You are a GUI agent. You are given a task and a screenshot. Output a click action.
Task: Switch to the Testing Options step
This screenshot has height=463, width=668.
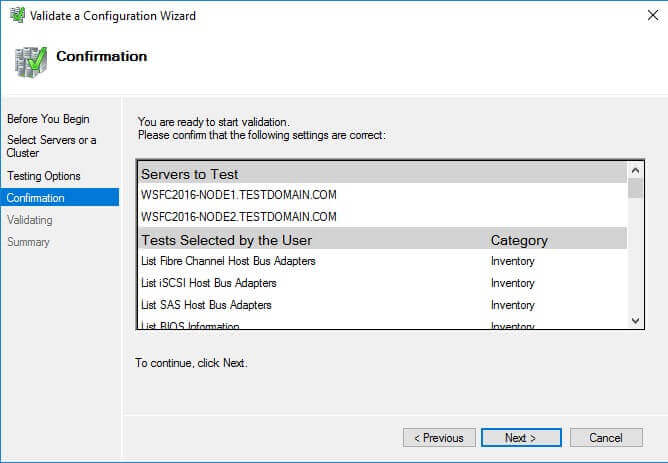[44, 176]
